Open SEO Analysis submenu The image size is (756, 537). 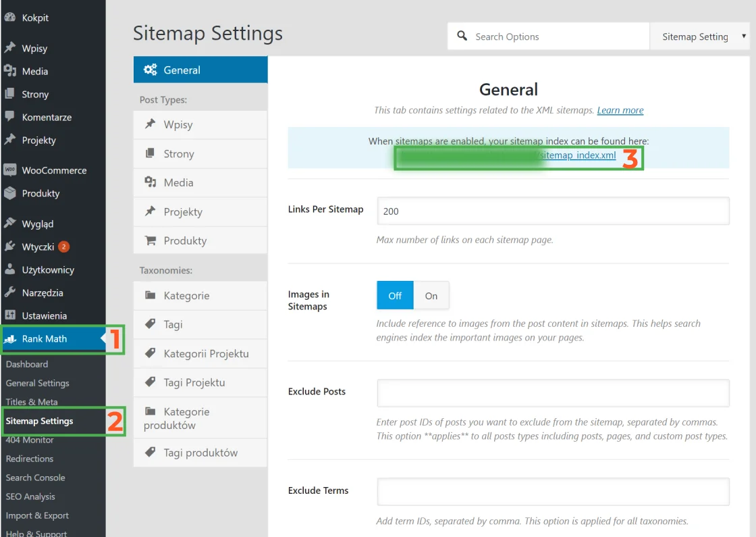pos(30,496)
